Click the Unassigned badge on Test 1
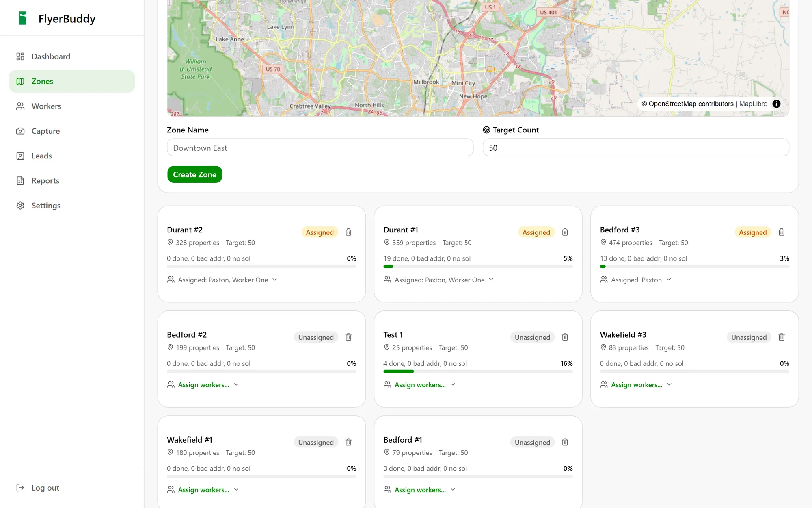 point(532,337)
